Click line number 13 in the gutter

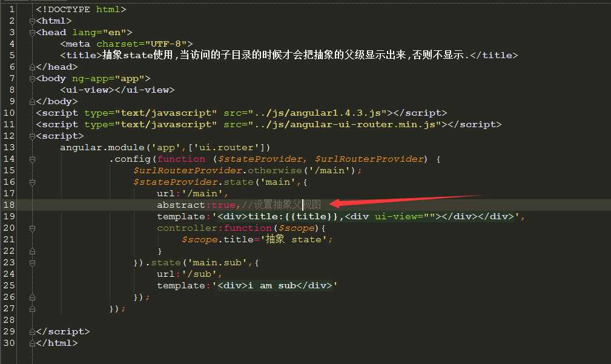(x=9, y=147)
